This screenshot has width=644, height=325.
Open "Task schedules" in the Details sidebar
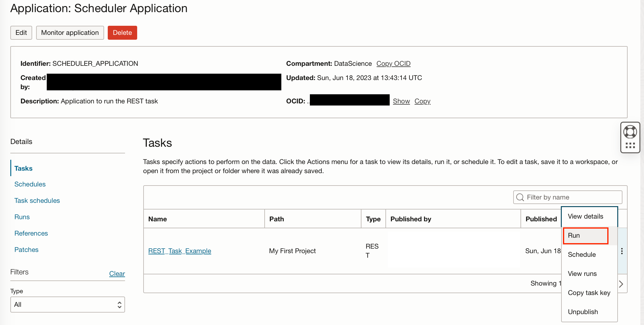coord(37,200)
